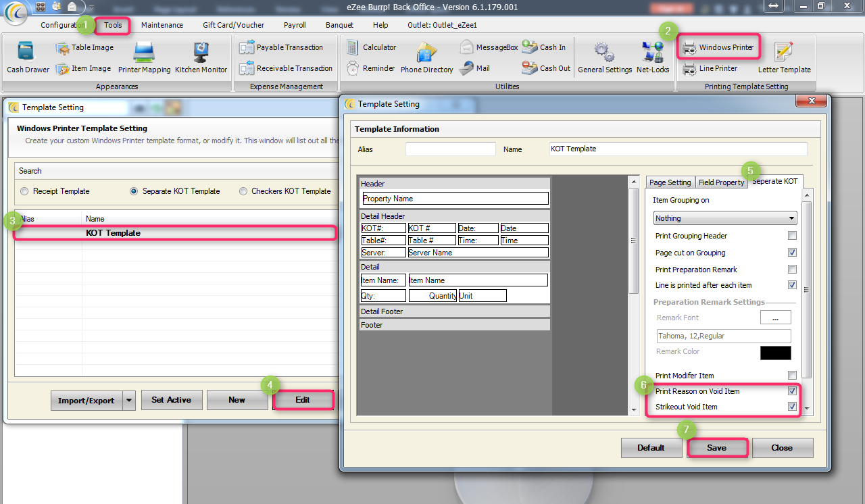
Task: Switch to the Seperate KOT tab
Action: (x=775, y=181)
